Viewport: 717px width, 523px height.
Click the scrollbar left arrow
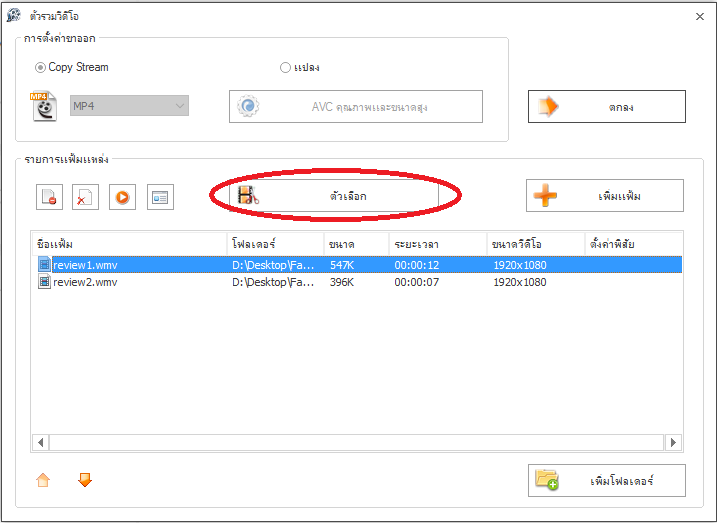[x=41, y=442]
